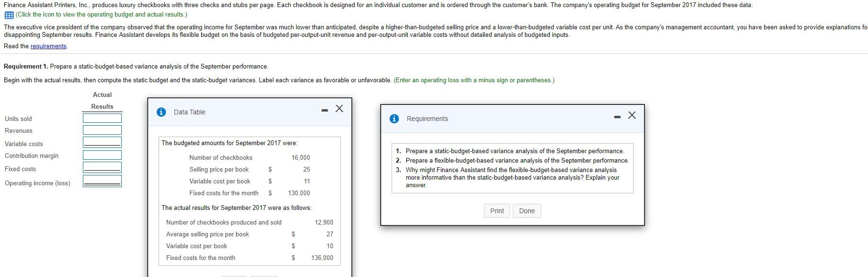Click the budgeted variable cost value 11
This screenshot has height=277, width=868.
coord(307,181)
